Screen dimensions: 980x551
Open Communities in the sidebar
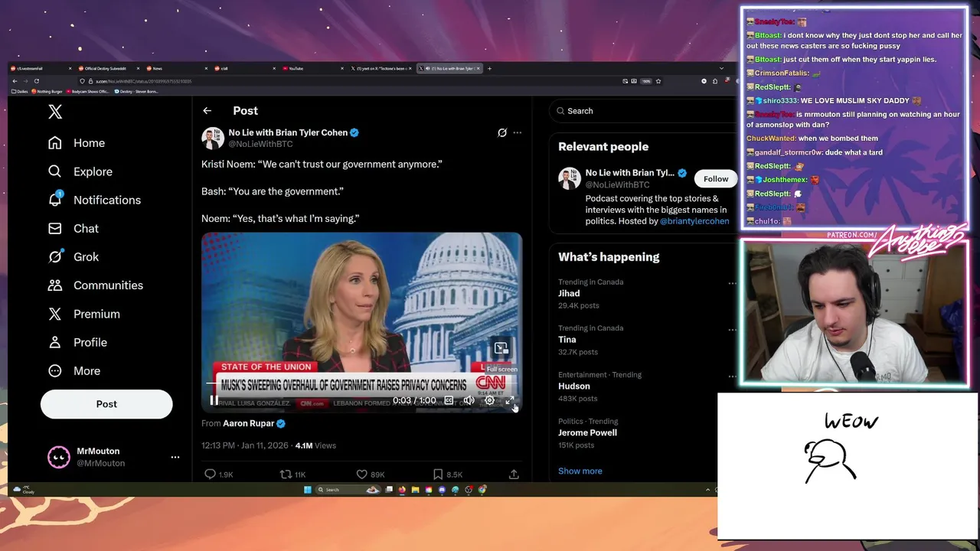pyautogui.click(x=95, y=285)
